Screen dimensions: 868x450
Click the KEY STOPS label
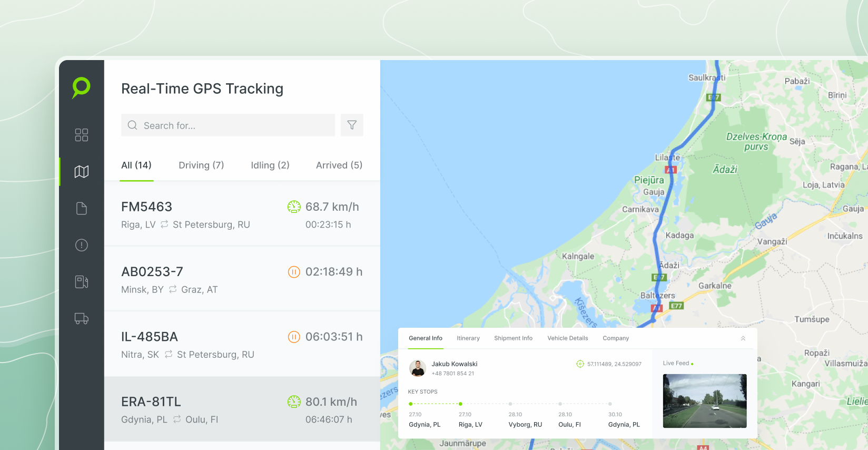[422, 392]
